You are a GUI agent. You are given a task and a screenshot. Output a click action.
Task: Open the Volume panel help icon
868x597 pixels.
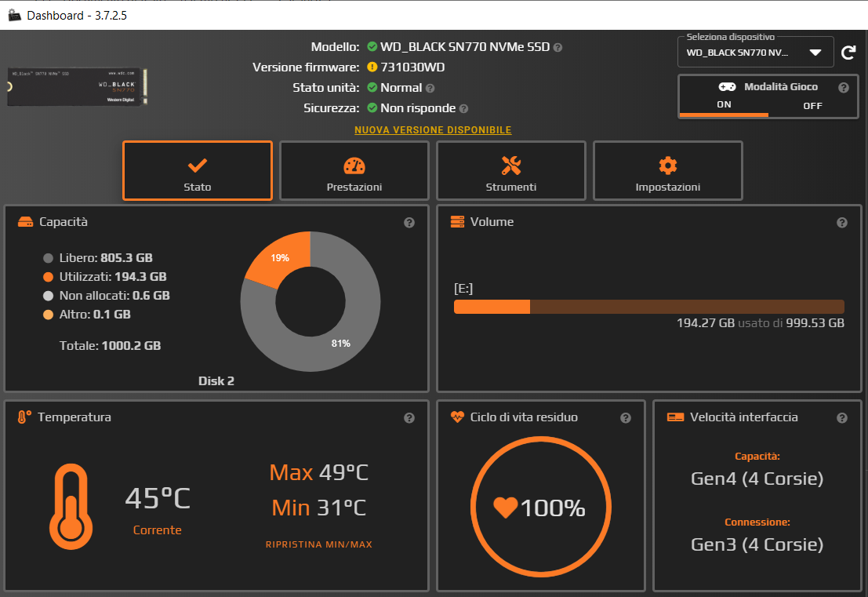pos(842,223)
